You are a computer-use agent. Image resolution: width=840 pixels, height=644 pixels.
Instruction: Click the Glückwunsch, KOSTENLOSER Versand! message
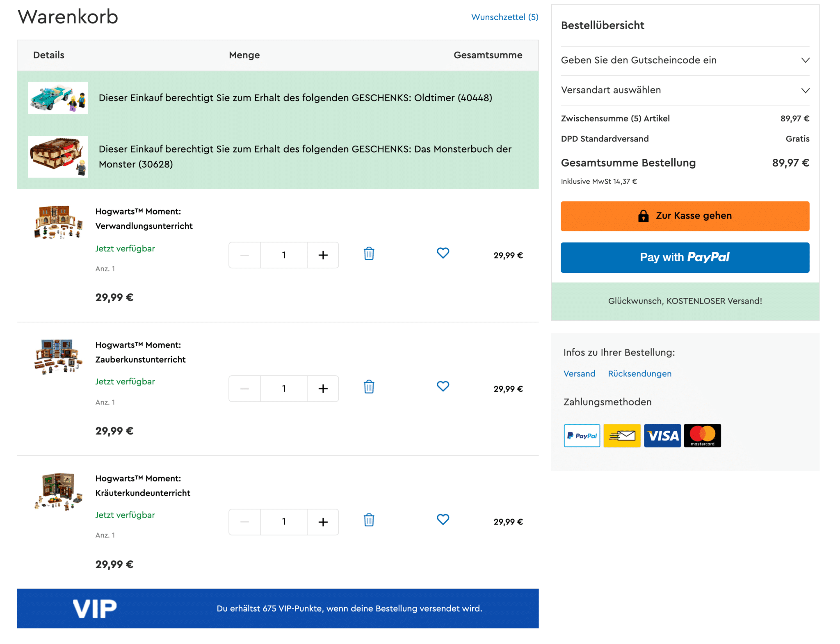[685, 301]
